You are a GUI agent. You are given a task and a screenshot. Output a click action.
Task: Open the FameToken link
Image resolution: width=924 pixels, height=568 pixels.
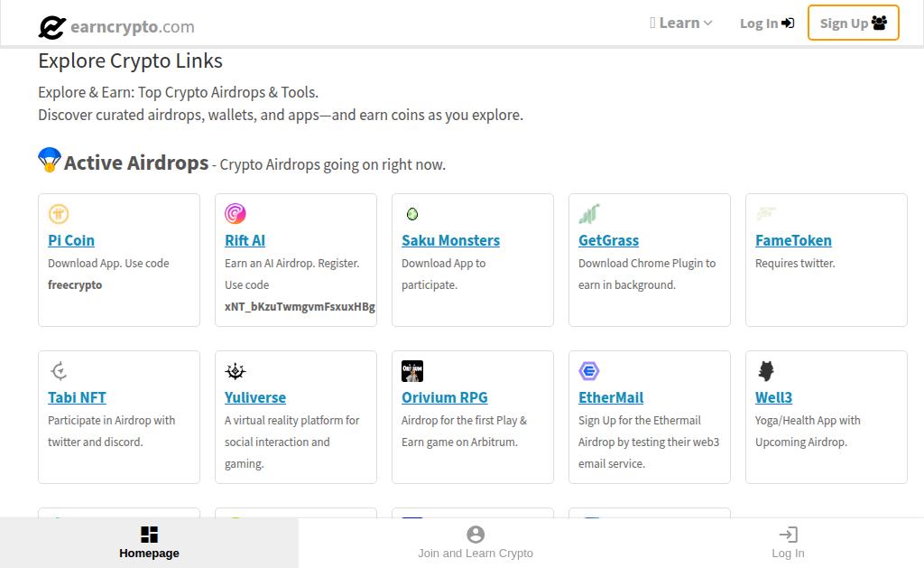[794, 240]
